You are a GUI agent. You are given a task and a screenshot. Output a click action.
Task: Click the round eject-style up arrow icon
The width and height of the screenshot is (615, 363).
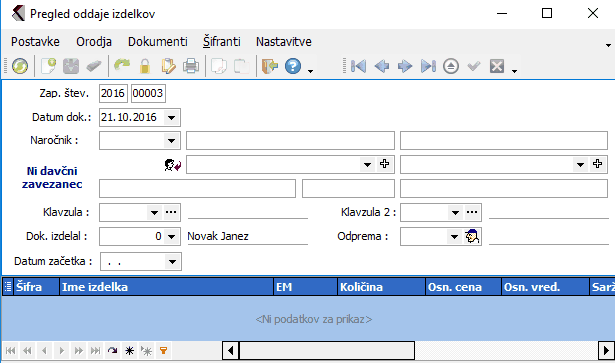coord(451,66)
